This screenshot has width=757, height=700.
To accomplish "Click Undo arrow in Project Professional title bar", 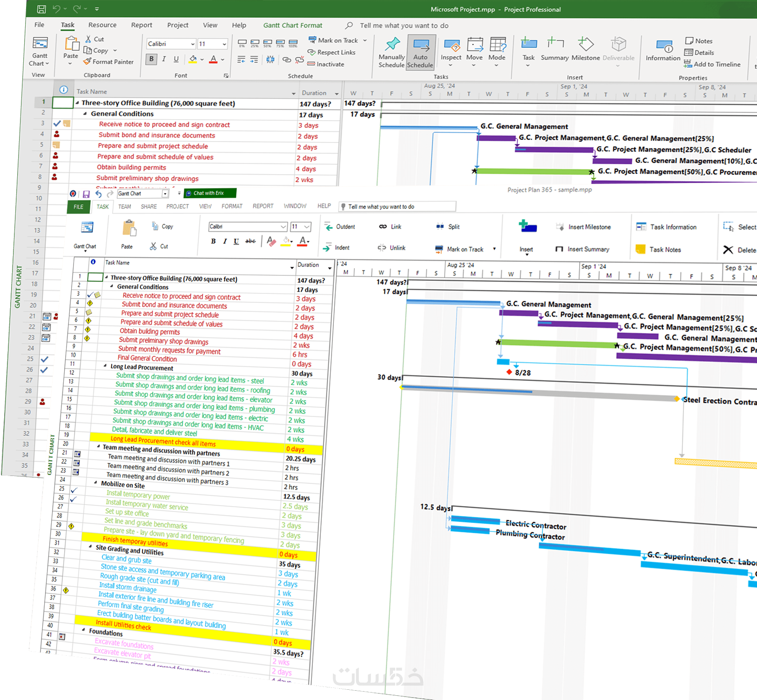I will pyautogui.click(x=56, y=8).
